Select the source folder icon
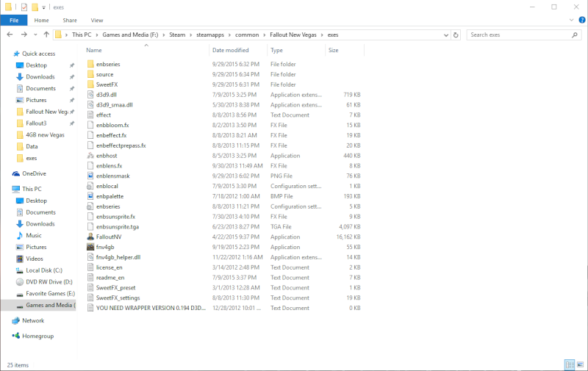The image size is (588, 371). coord(90,74)
